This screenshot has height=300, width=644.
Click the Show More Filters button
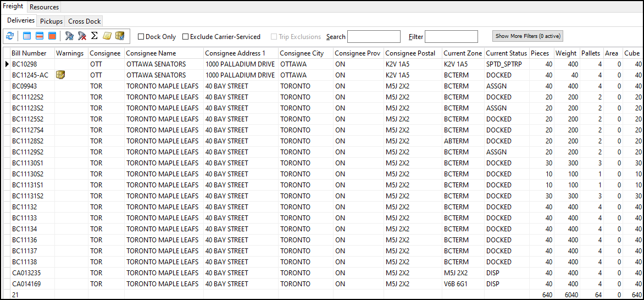click(528, 36)
